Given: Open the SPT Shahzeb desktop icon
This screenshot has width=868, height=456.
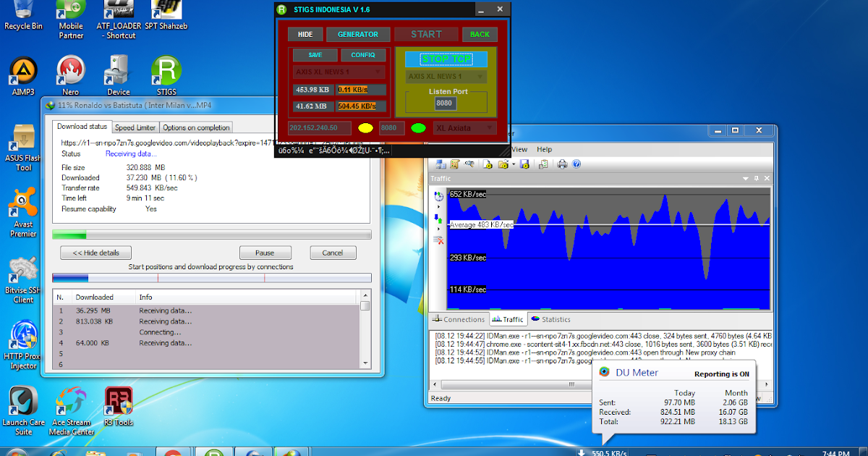Looking at the screenshot, I should (x=166, y=16).
